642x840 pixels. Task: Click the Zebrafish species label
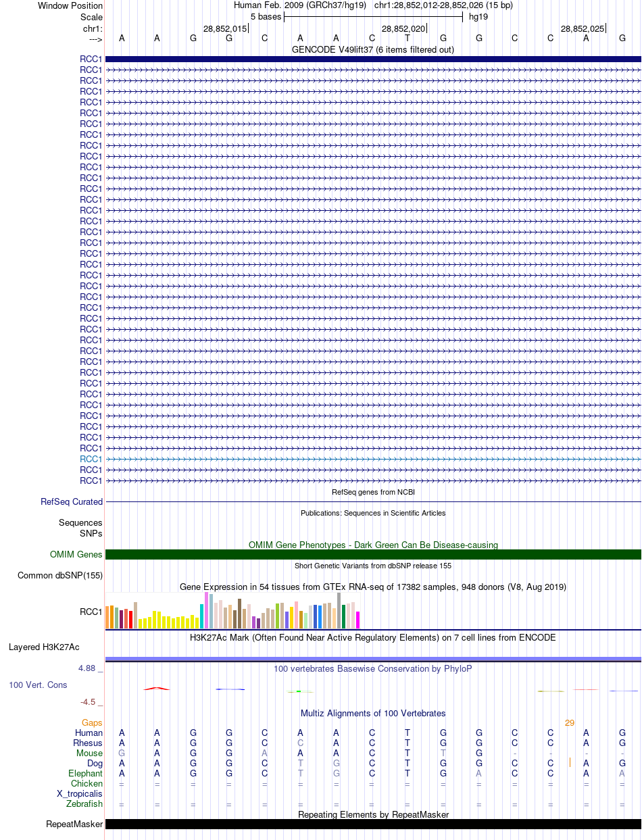point(84,804)
